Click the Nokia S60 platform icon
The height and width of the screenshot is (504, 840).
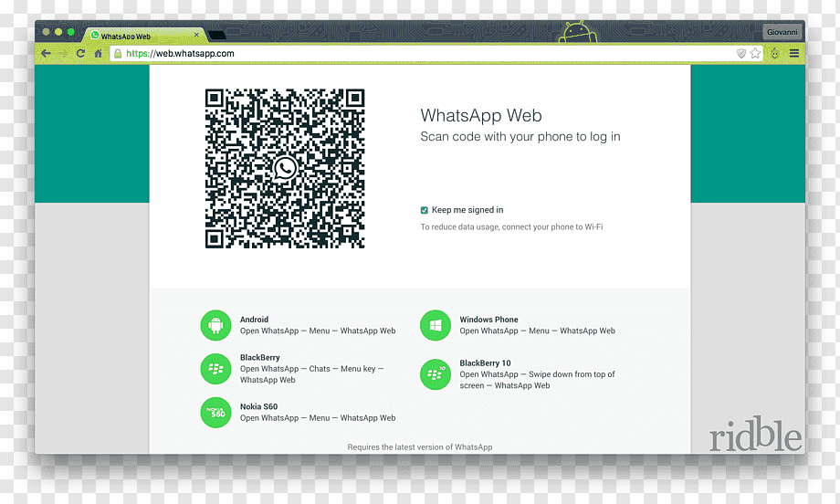pyautogui.click(x=215, y=413)
